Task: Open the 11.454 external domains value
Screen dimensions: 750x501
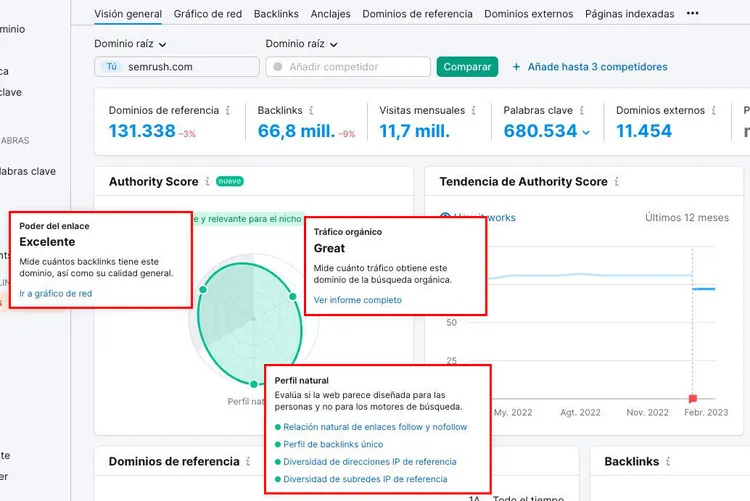Action: click(644, 131)
